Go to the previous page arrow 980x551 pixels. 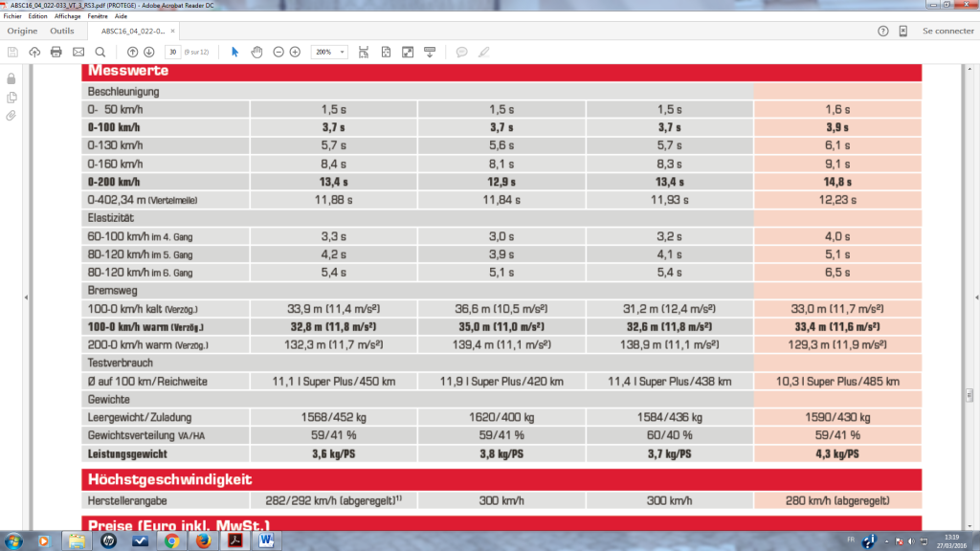click(x=133, y=52)
